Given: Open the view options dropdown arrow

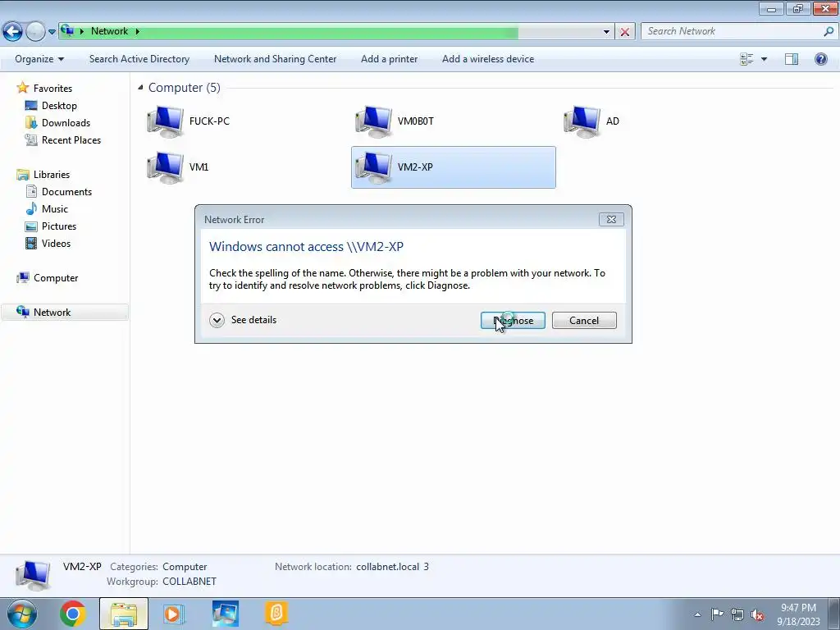Looking at the screenshot, I should [x=764, y=59].
